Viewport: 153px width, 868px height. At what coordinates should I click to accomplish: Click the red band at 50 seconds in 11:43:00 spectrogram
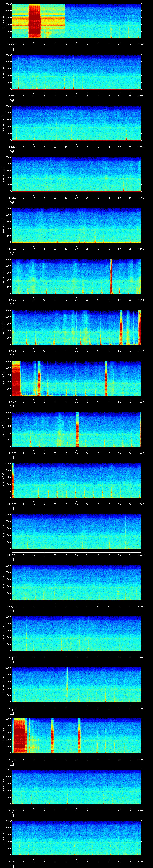(x=121, y=327)
